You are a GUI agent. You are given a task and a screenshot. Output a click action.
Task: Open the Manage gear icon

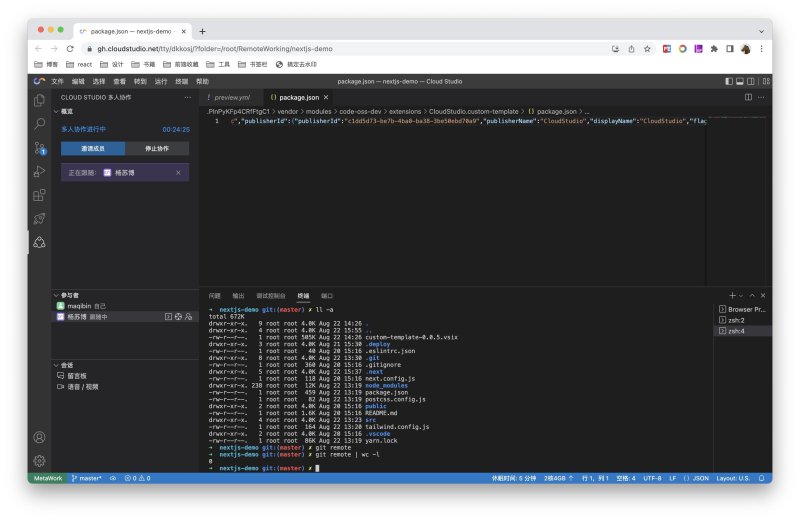point(39,461)
